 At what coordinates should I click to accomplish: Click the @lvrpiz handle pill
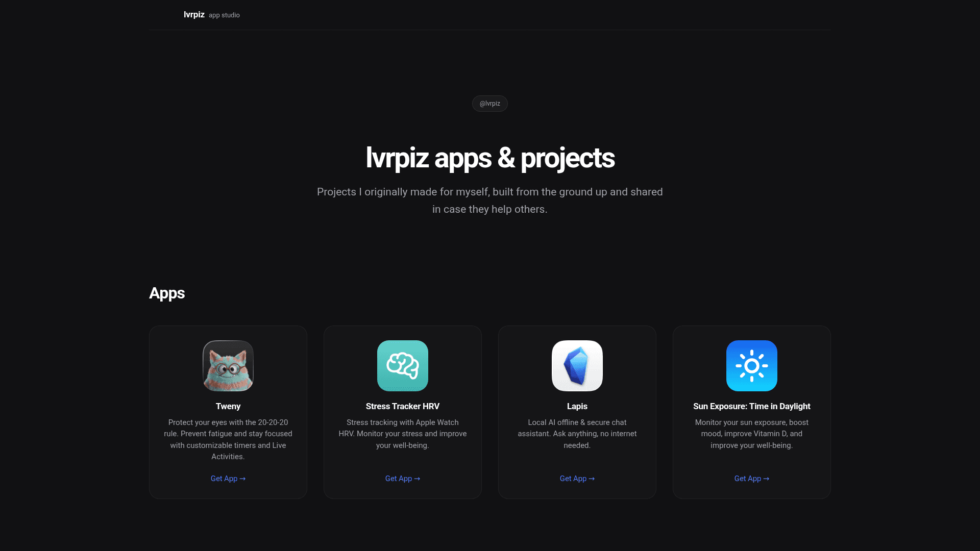(489, 104)
